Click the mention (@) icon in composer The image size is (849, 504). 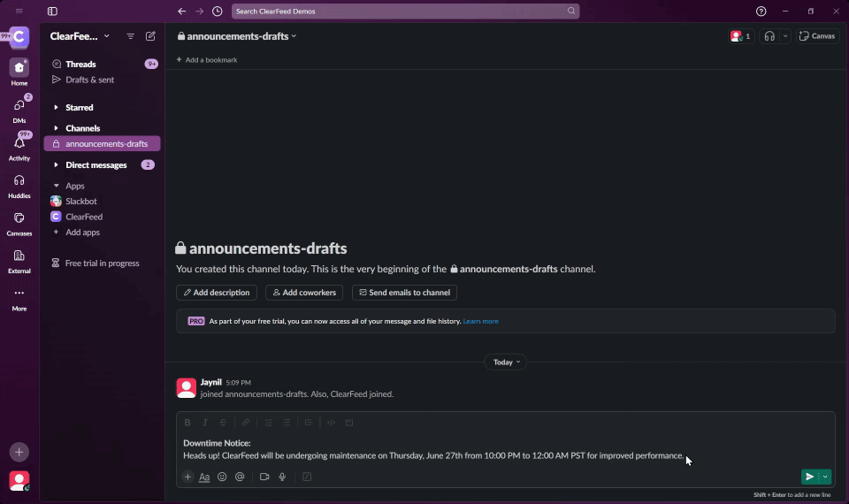pyautogui.click(x=240, y=477)
